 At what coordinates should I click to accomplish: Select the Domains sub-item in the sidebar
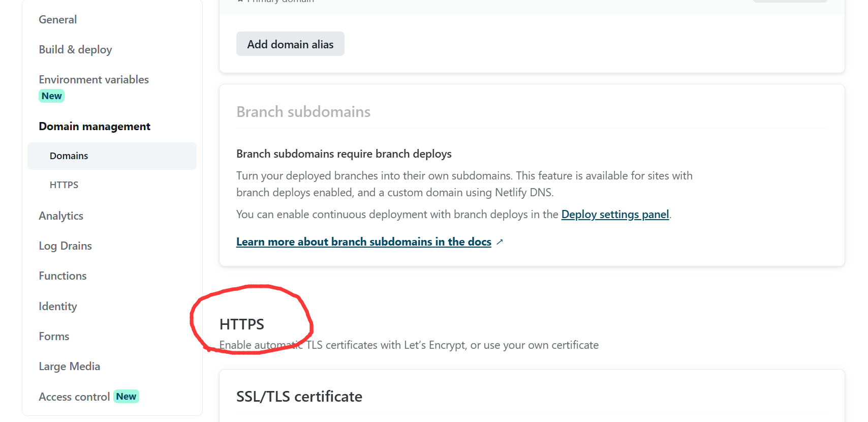pyautogui.click(x=69, y=156)
